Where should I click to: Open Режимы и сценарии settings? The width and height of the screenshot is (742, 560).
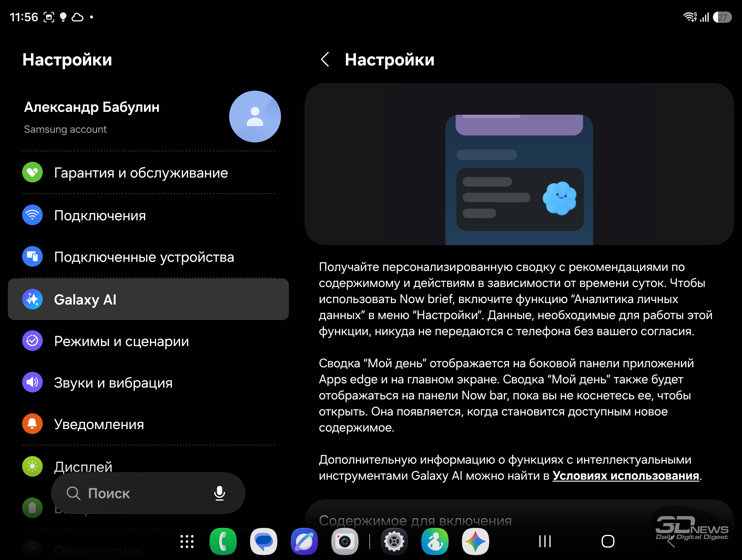tap(148, 341)
